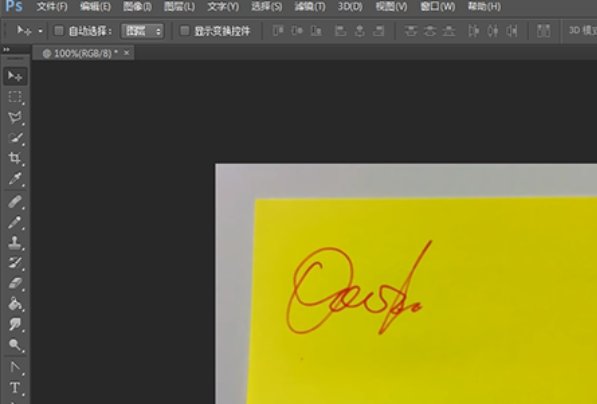Screen dimensions: 597x404
Task: Select the Crop tool
Action: coord(15,158)
